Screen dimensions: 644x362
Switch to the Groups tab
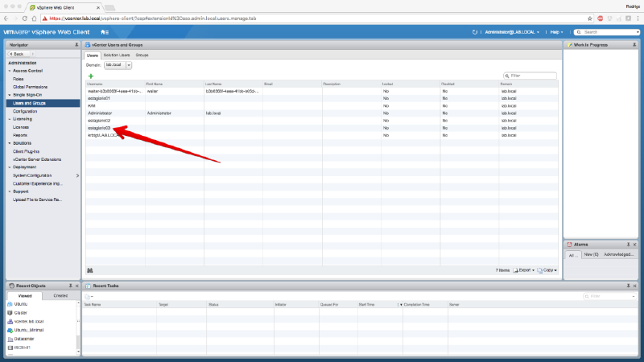pos(142,55)
